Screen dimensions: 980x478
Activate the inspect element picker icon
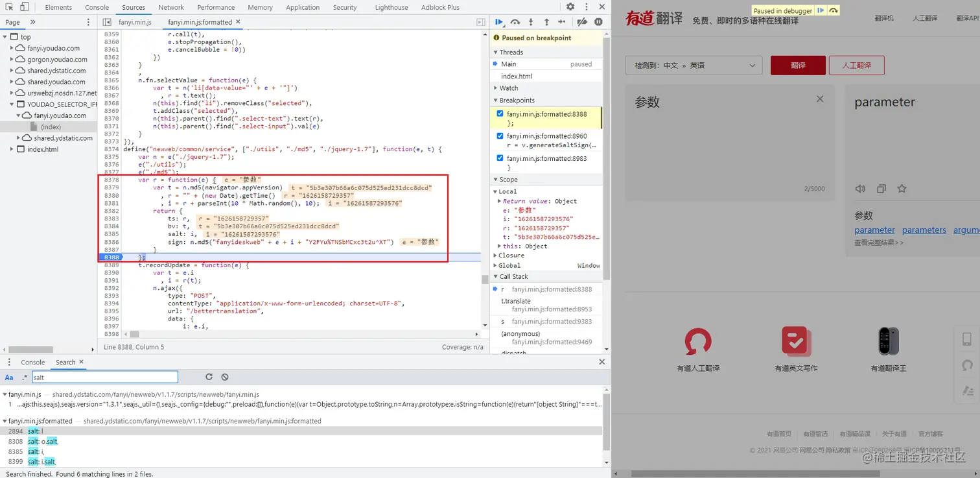(9, 7)
